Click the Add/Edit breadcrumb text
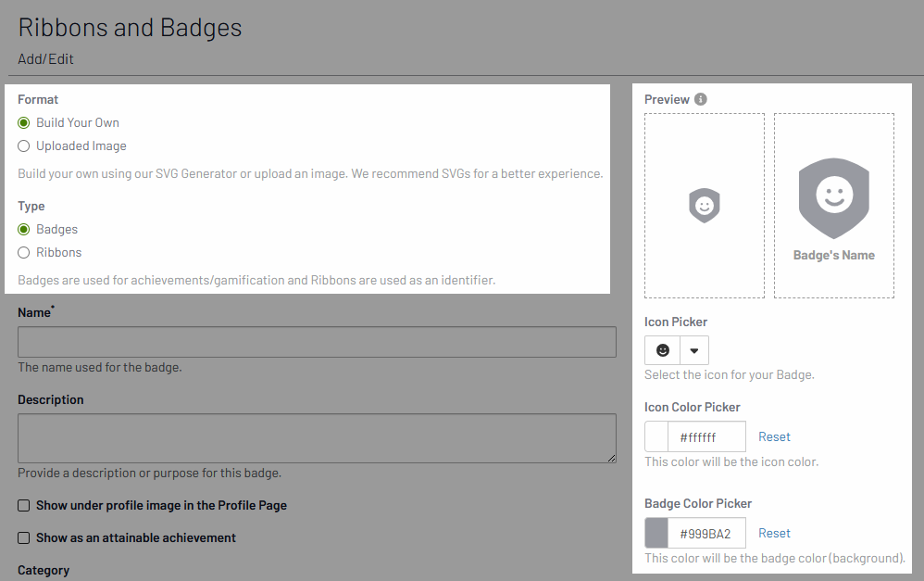The height and width of the screenshot is (581, 924). (x=45, y=57)
